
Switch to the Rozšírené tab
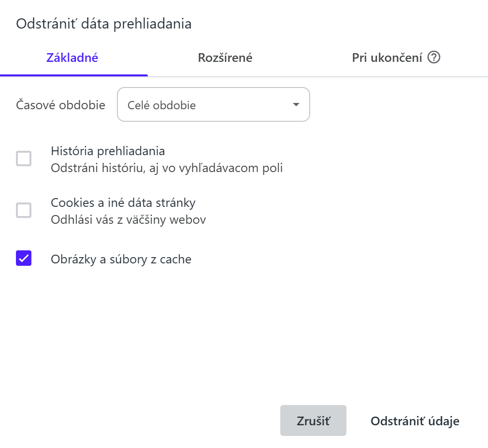(225, 58)
